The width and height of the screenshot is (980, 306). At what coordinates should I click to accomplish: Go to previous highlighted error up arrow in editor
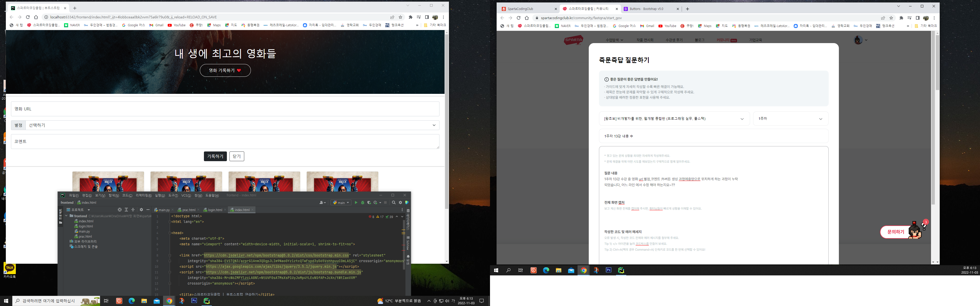click(397, 217)
